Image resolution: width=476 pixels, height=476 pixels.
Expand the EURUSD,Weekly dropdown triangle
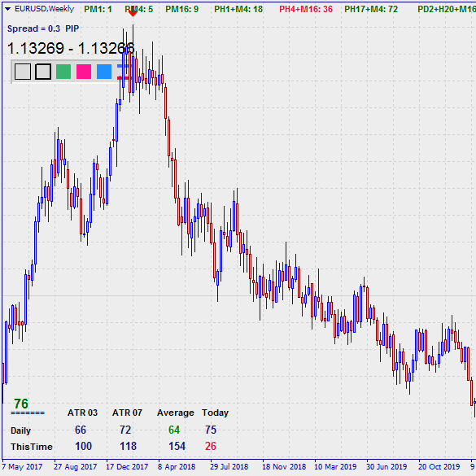pyautogui.click(x=8, y=9)
